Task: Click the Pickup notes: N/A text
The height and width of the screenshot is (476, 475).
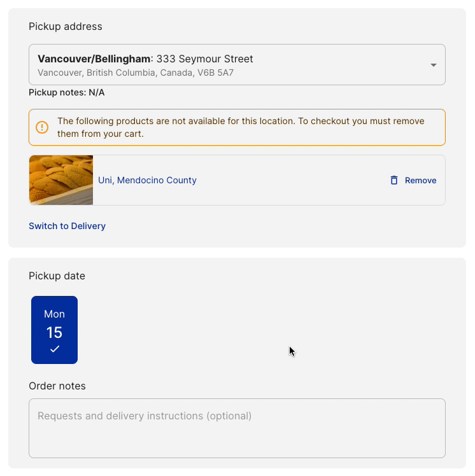Action: pos(67,92)
